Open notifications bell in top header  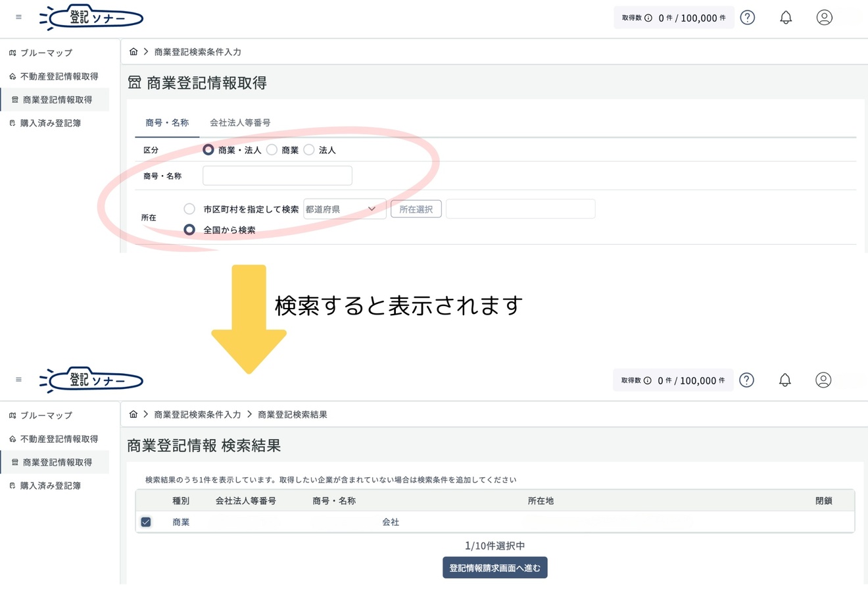coord(786,17)
